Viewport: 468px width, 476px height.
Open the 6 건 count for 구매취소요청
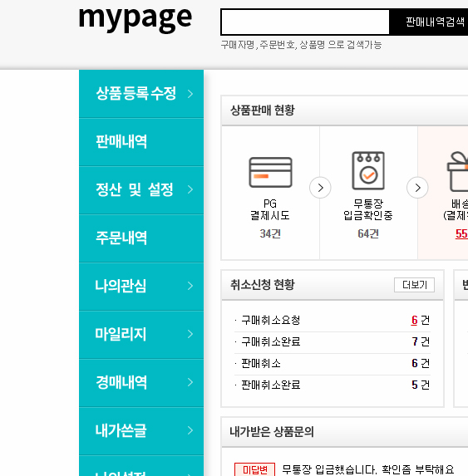click(x=421, y=321)
